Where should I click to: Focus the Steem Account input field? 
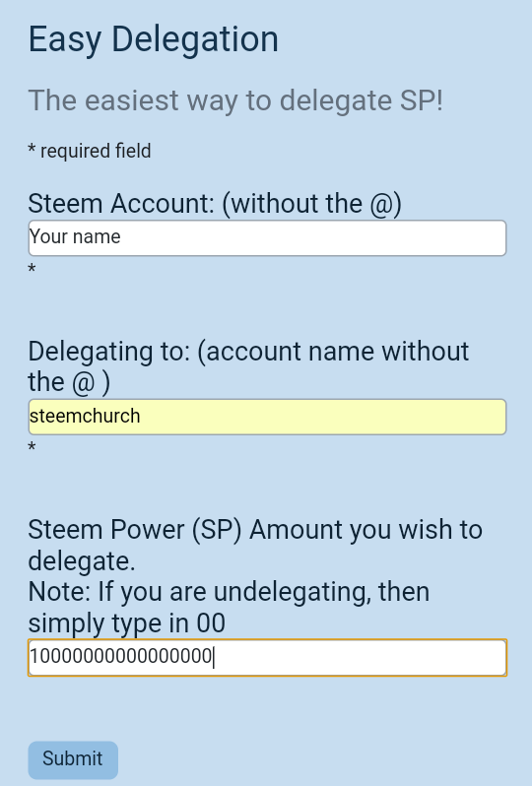point(267,237)
